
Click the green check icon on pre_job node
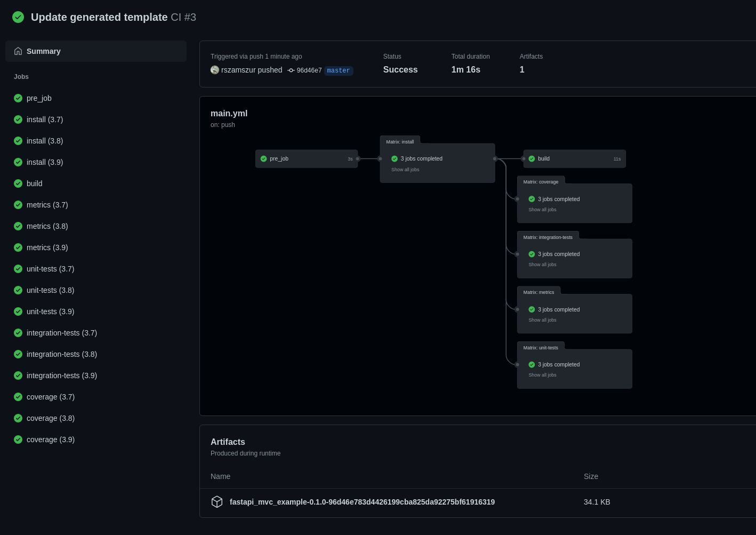pyautogui.click(x=263, y=159)
